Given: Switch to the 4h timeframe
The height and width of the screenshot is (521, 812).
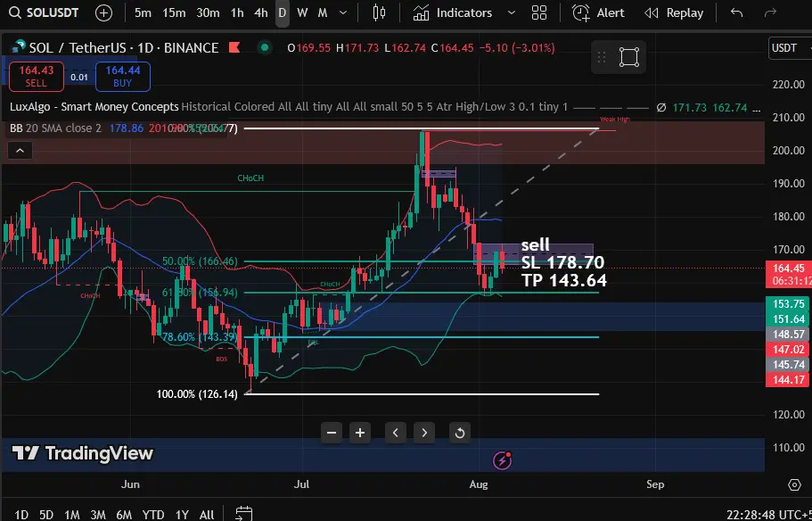Looking at the screenshot, I should 261,13.
